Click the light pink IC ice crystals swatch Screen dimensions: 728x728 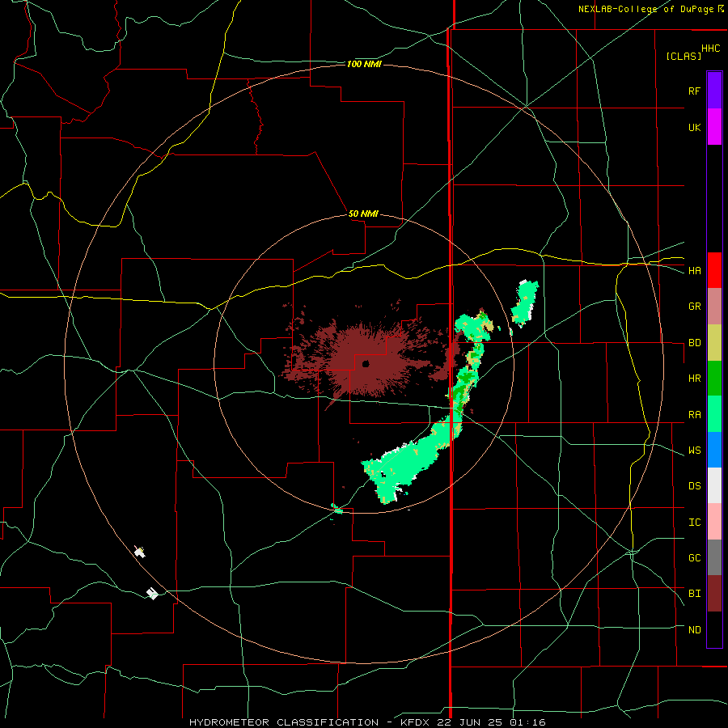point(714,522)
